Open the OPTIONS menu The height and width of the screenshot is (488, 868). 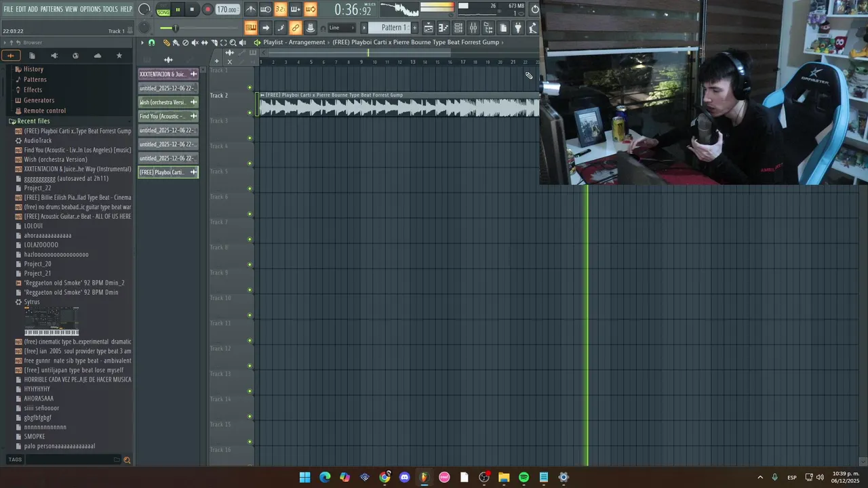[x=90, y=9]
